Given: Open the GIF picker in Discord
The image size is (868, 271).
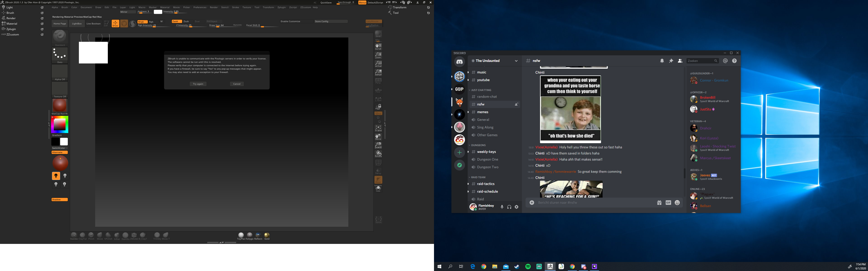Looking at the screenshot, I should tap(668, 203).
